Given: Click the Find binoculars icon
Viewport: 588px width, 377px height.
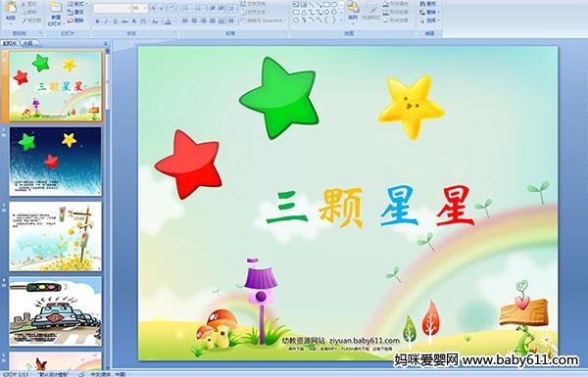Looking at the screenshot, I should tap(423, 4).
